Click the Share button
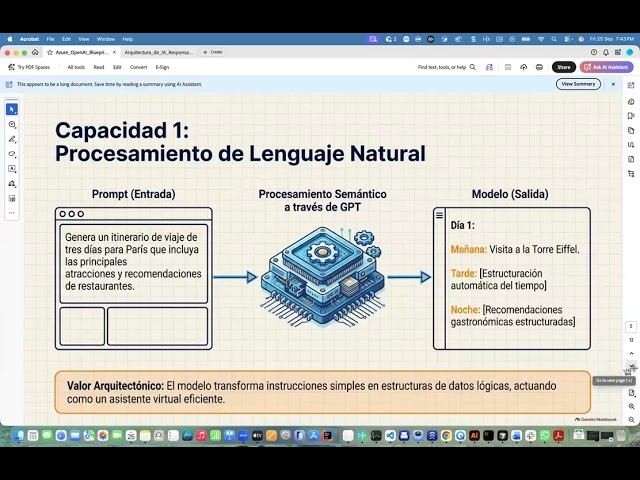The height and width of the screenshot is (480, 640). click(x=564, y=67)
